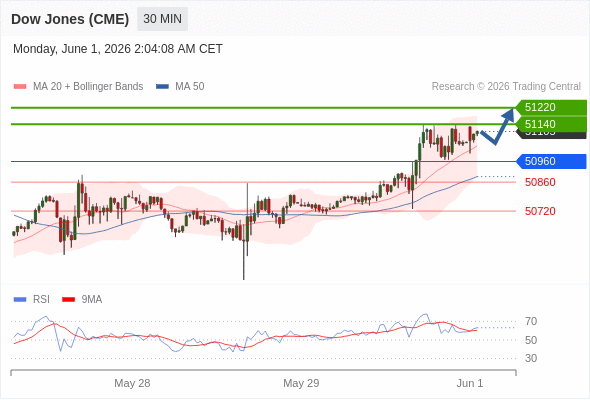Click the RSI 50 level label
Image resolution: width=590 pixels, height=400 pixels.
click(531, 340)
